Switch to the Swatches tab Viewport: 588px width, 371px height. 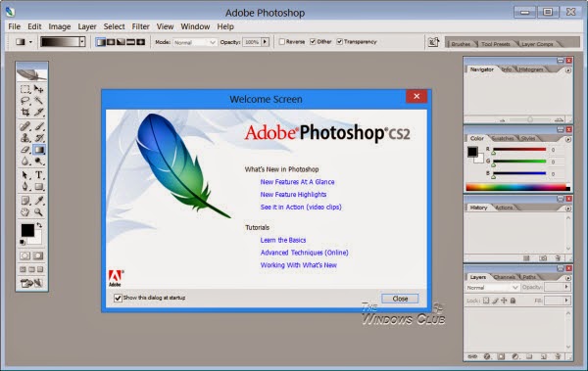503,138
